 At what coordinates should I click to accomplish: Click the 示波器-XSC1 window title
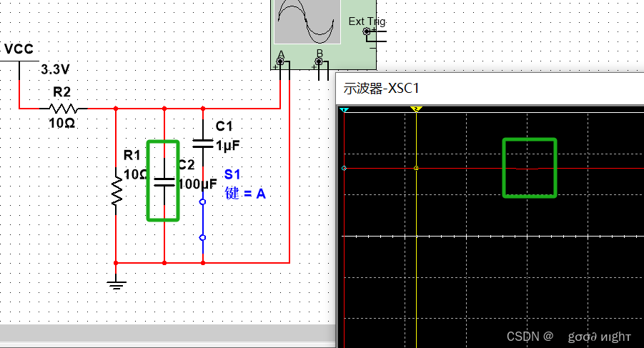pyautogui.click(x=381, y=89)
